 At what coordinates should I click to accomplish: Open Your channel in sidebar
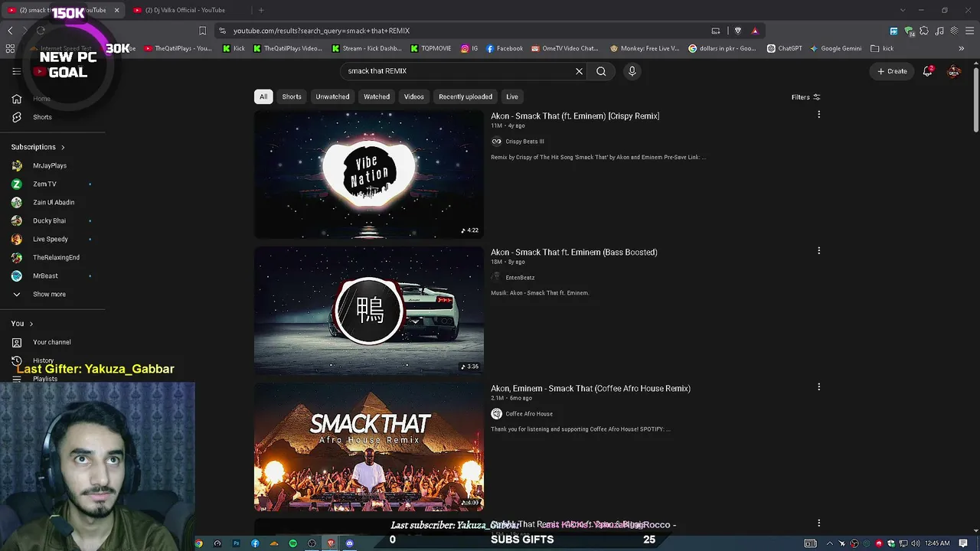(x=51, y=342)
